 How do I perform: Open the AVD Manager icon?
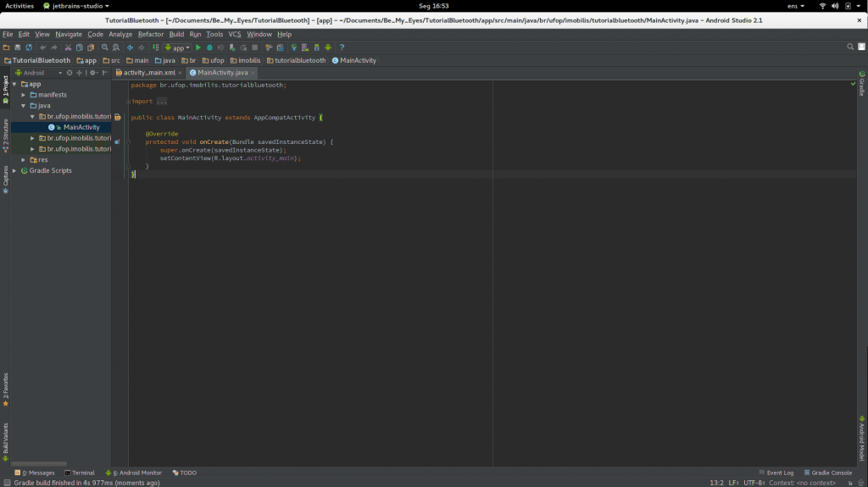(305, 47)
